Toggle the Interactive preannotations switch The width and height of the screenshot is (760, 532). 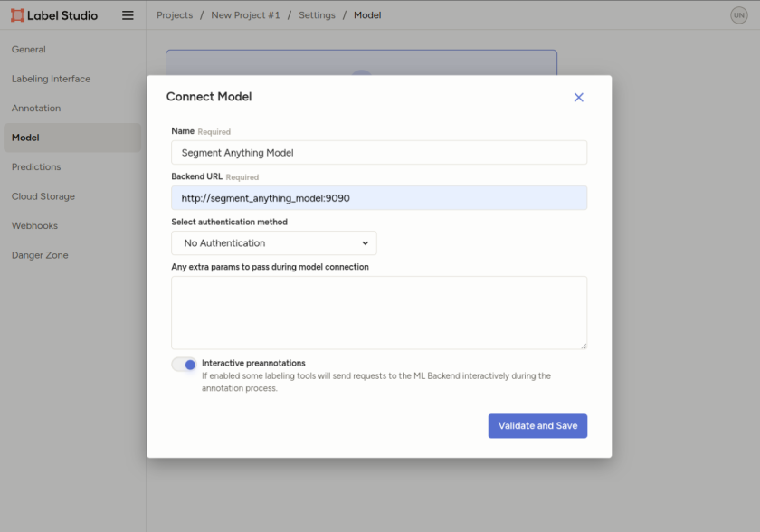[x=185, y=365]
